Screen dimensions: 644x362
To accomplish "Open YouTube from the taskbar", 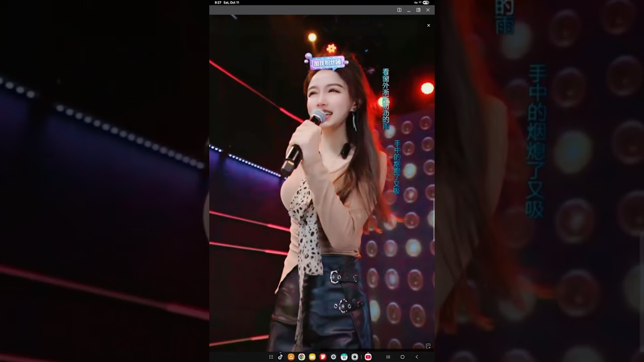I will tap(368, 357).
